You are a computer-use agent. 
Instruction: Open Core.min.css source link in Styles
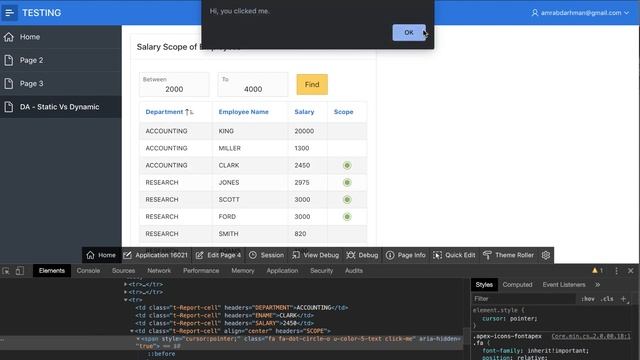591,336
